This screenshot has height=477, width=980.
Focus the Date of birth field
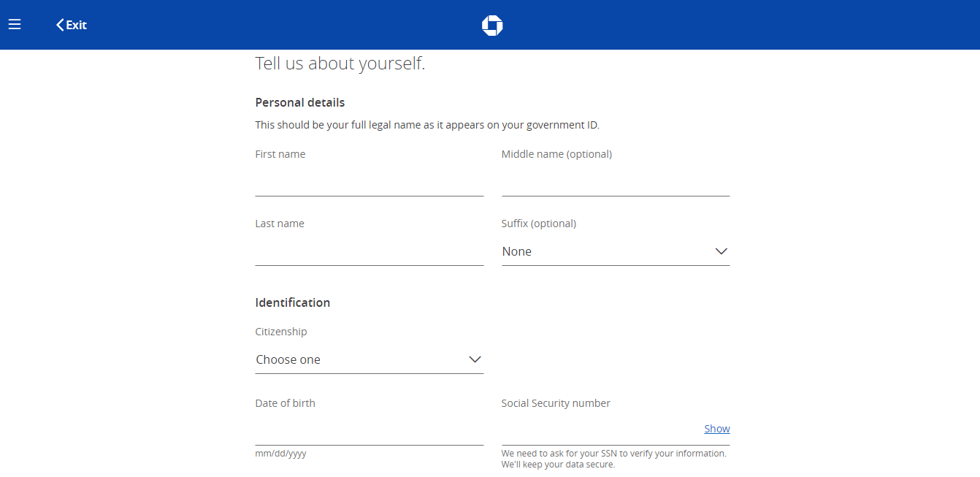[x=370, y=431]
